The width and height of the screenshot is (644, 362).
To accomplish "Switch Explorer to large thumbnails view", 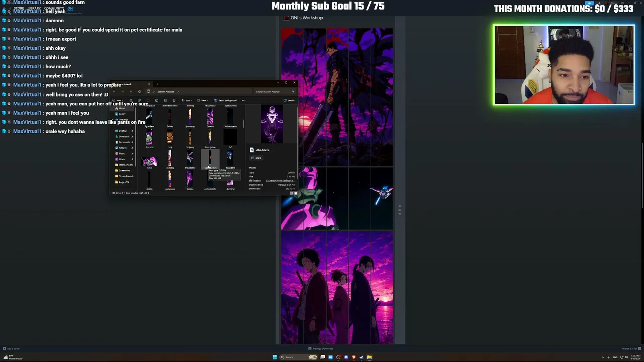I will [x=296, y=193].
